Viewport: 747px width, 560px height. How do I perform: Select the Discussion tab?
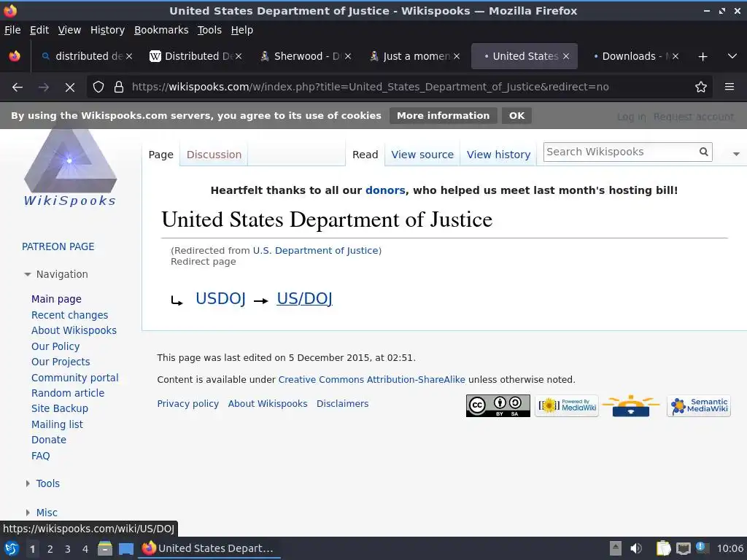[214, 155]
